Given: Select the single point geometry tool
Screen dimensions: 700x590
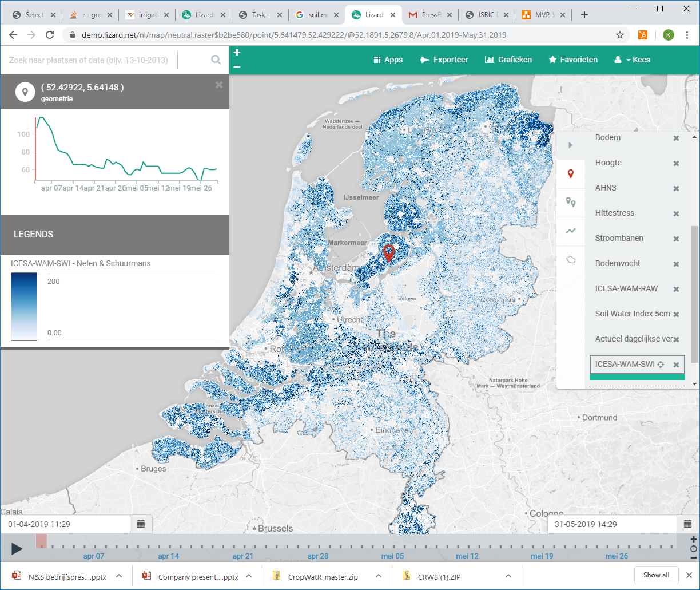Looking at the screenshot, I should click(570, 173).
